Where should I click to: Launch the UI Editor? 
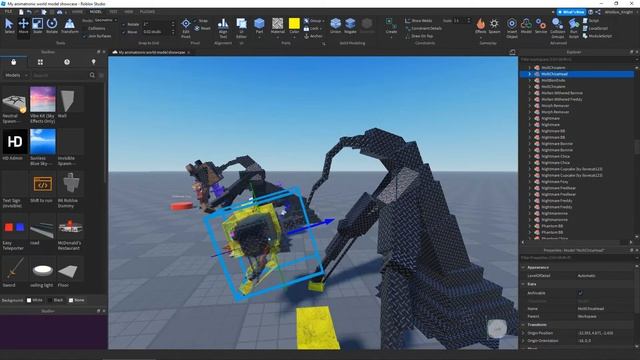coord(241,28)
